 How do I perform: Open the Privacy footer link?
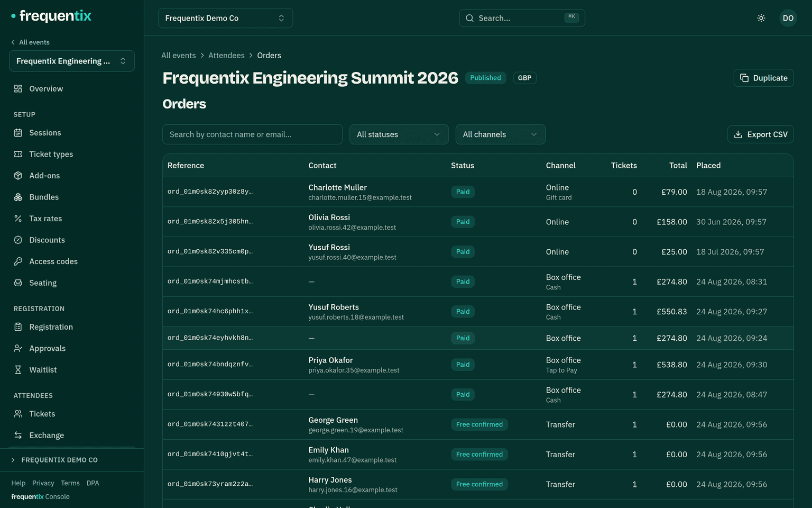point(43,483)
